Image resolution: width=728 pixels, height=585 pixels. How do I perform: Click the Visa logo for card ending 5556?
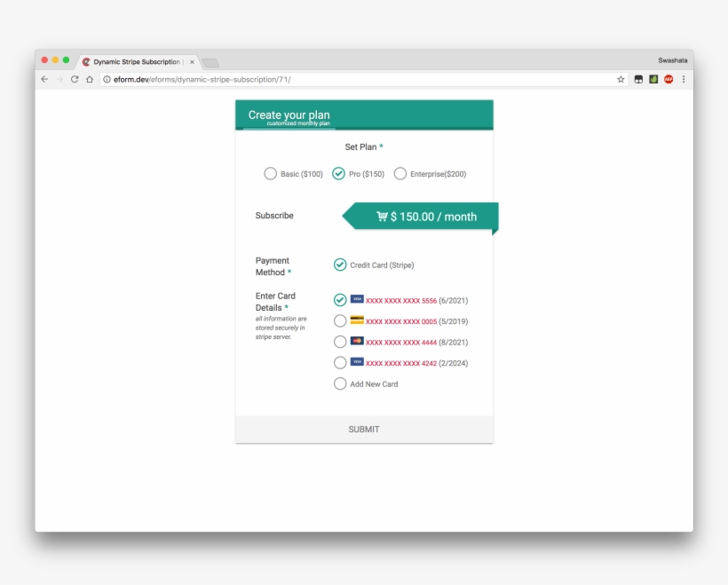pyautogui.click(x=357, y=299)
